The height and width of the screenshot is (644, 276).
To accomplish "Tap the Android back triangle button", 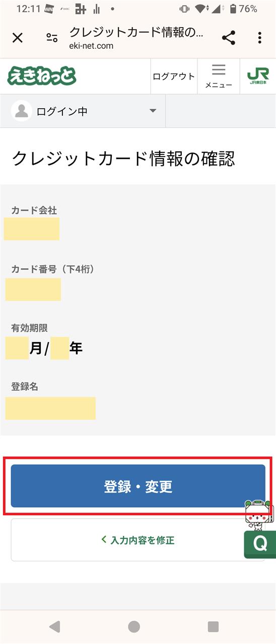I will click(x=54, y=626).
